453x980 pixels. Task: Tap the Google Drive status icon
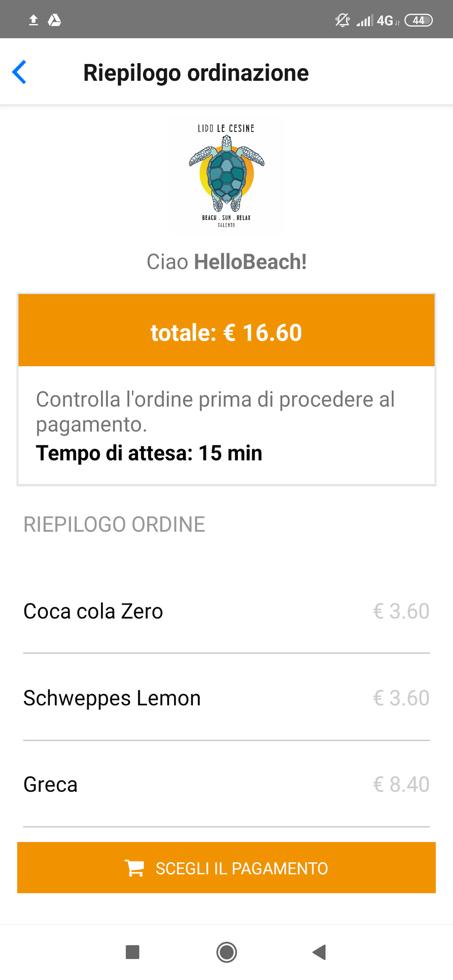point(54,20)
